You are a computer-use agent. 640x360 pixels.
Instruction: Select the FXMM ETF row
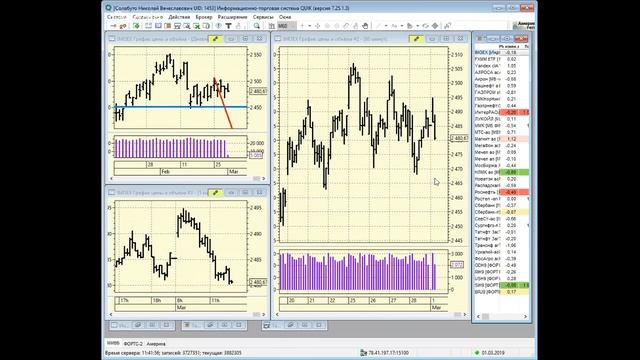502,59
